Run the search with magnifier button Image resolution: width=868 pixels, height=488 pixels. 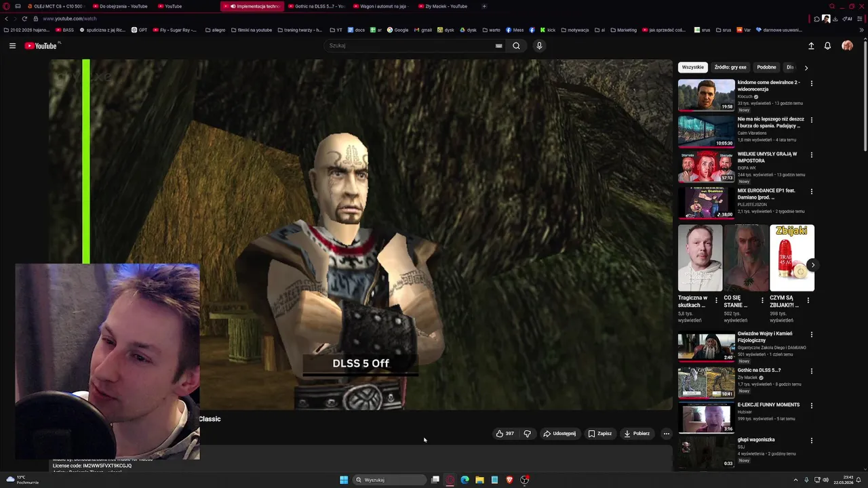tap(516, 45)
